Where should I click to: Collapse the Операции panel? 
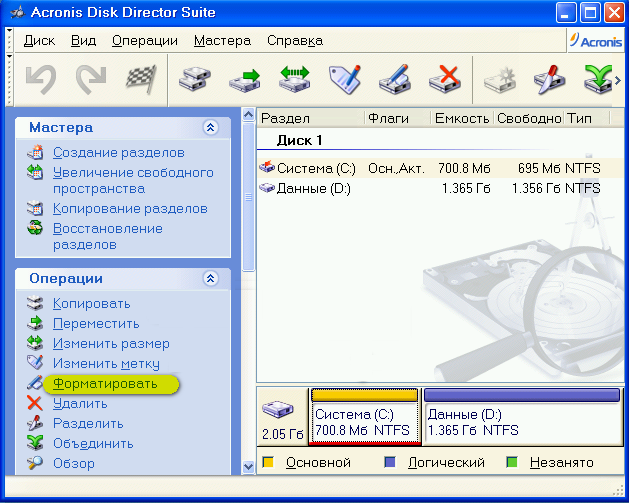point(211,278)
